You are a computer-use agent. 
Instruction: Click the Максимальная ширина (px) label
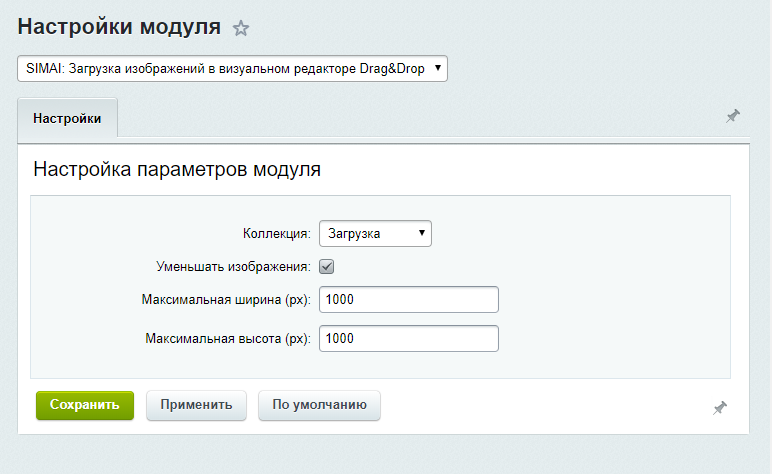[x=228, y=300]
